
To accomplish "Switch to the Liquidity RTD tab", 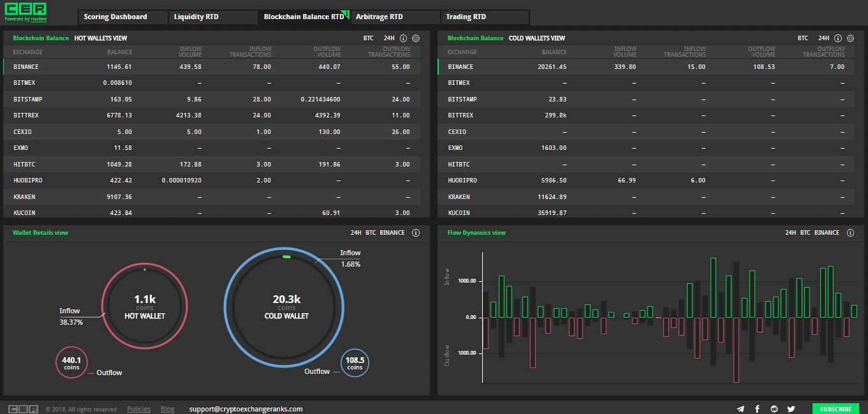I will (x=213, y=17).
